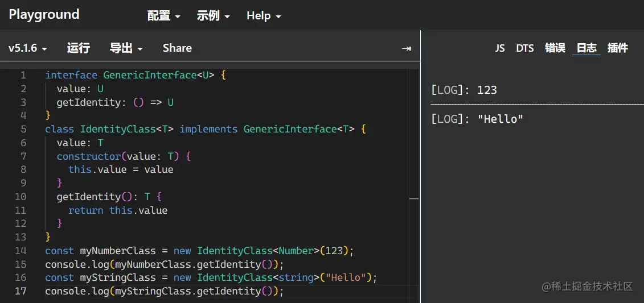Click 'GenericInterface<U>' on line 1
Image resolution: width=644 pixels, height=303 pixels.
coord(159,75)
